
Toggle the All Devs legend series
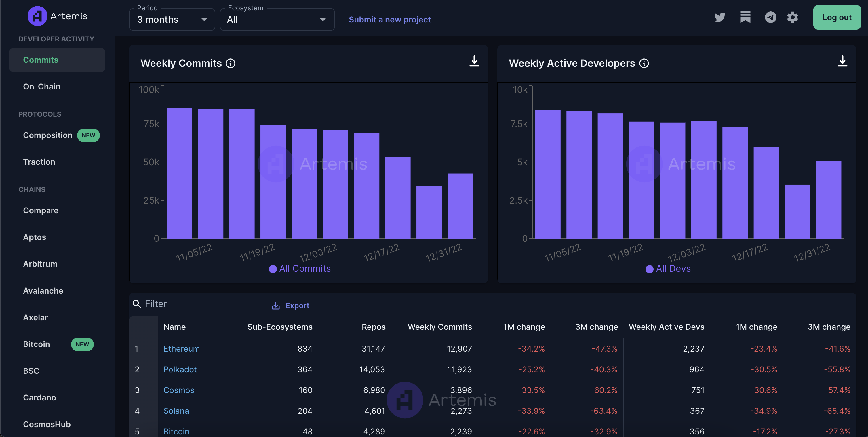(668, 269)
